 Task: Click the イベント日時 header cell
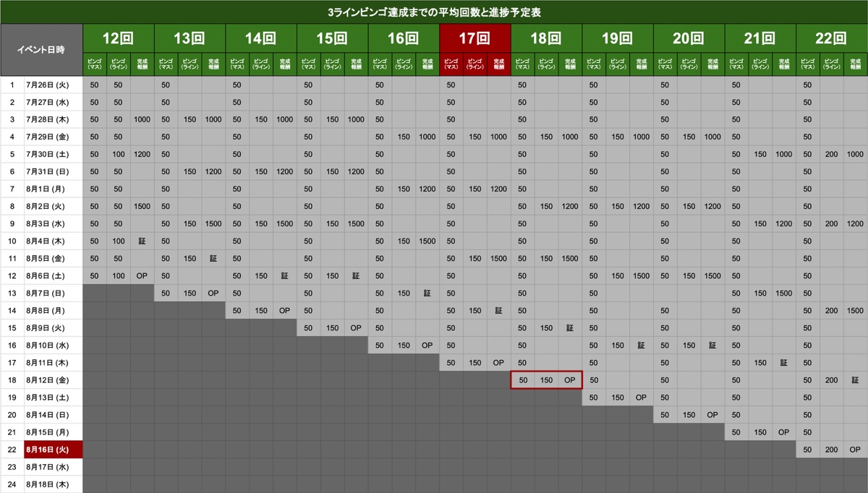41,50
